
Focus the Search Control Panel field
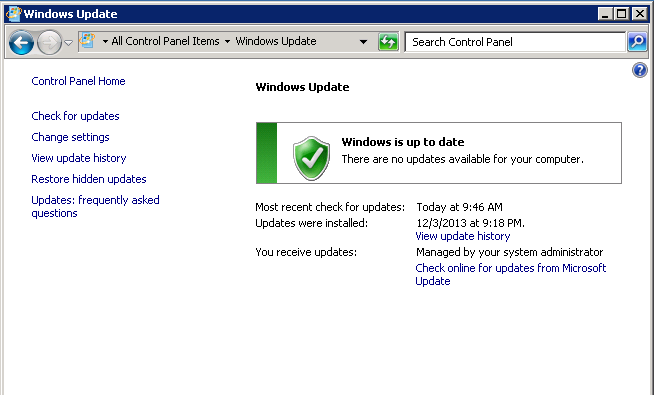tap(515, 42)
